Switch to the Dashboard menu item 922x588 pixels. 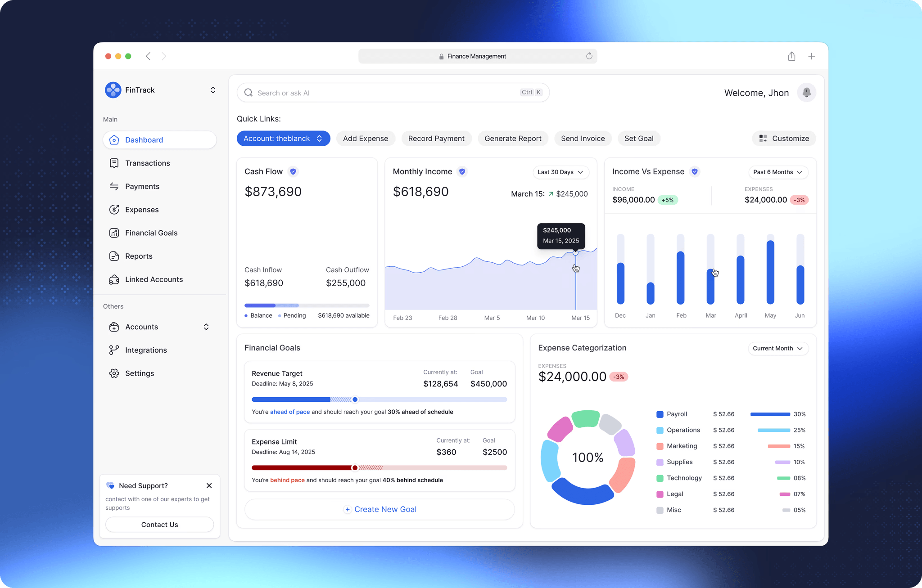(x=144, y=140)
